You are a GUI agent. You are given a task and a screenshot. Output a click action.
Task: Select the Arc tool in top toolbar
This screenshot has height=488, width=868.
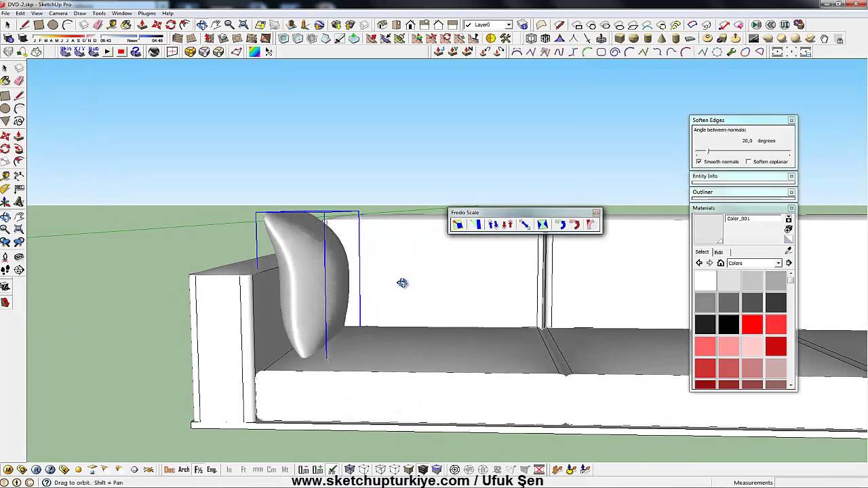tap(67, 25)
